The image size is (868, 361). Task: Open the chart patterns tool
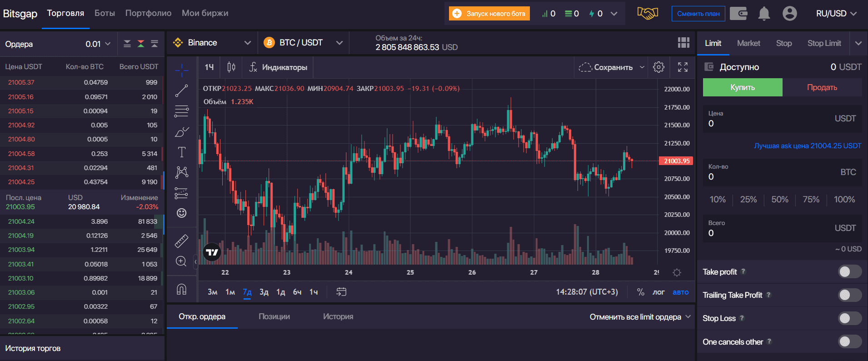coord(181,172)
